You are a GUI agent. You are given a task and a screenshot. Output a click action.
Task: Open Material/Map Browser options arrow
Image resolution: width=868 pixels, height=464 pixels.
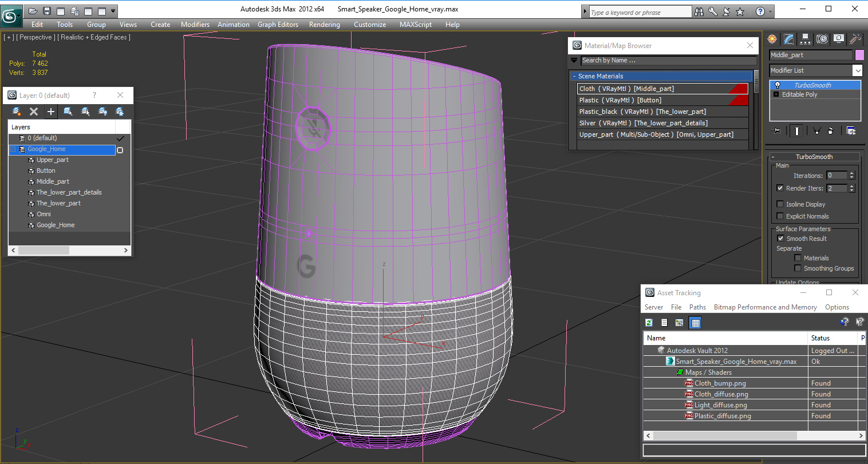[574, 60]
